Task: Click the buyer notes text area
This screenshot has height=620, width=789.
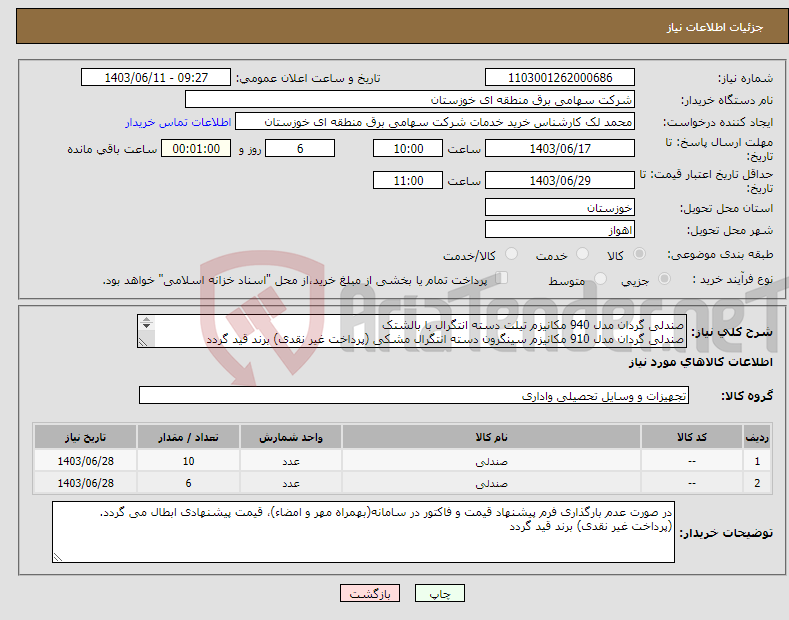Action: point(363,532)
